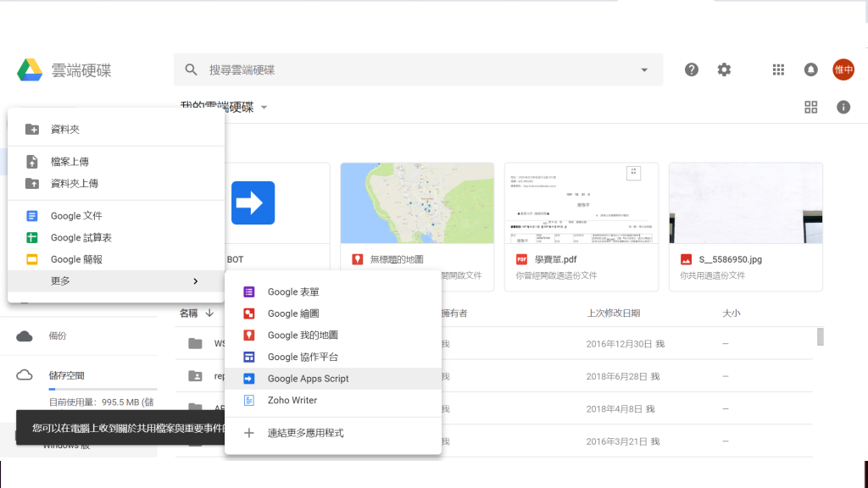Select the row dated 2016年12月30日
The width and height of the screenshot is (868, 488).
click(494, 344)
